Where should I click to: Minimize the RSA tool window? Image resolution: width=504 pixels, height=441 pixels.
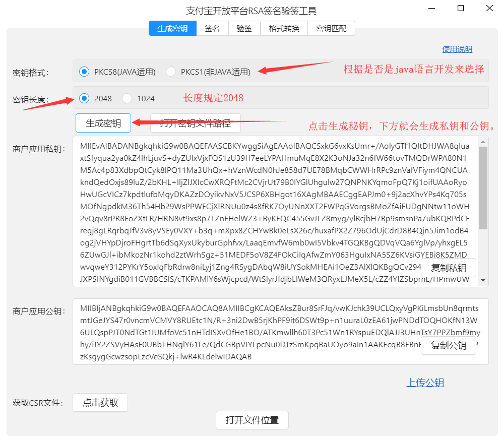(432, 8)
